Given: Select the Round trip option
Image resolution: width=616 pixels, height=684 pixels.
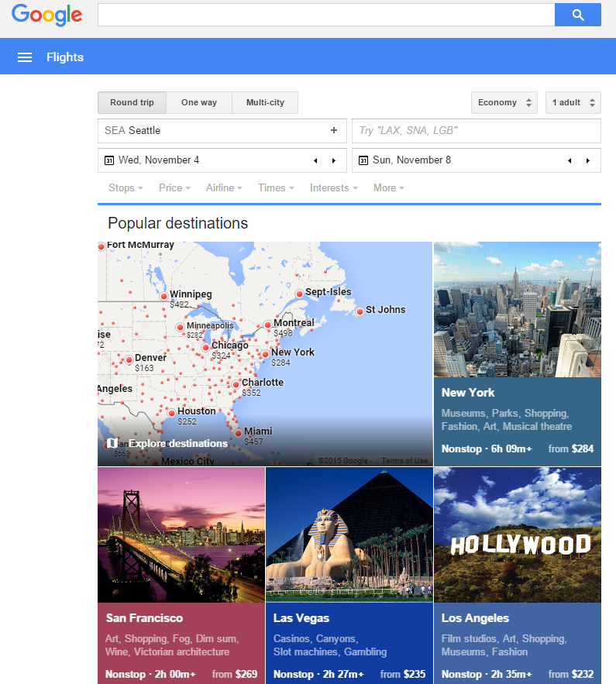Looking at the screenshot, I should tap(132, 102).
